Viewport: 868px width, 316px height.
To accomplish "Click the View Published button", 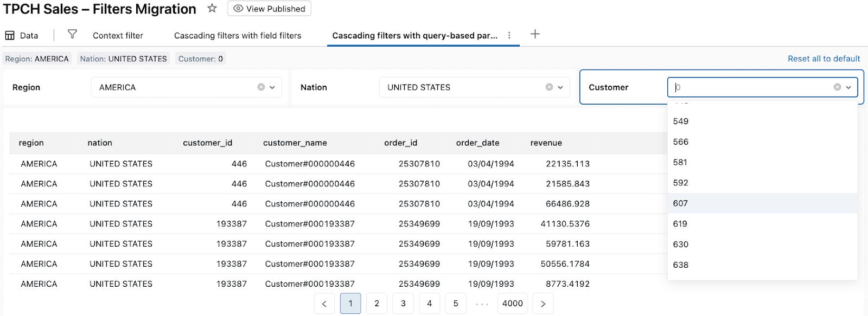I will (x=269, y=9).
